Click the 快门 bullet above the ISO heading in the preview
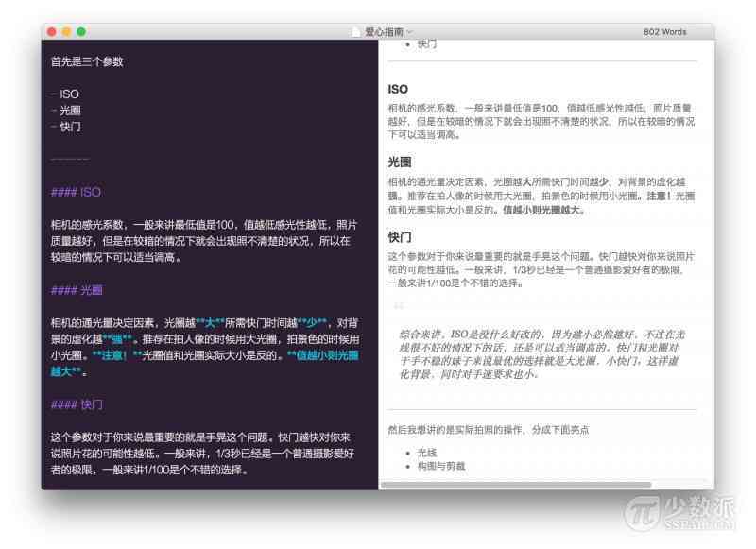The image size is (756, 549). coord(427,43)
